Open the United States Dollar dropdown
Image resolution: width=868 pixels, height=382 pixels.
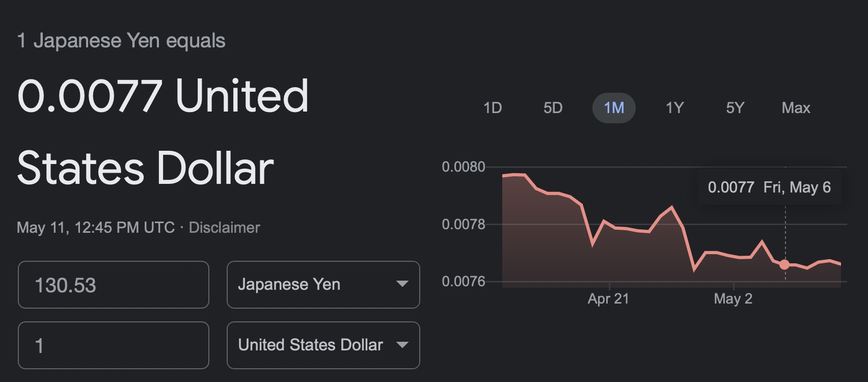[323, 345]
